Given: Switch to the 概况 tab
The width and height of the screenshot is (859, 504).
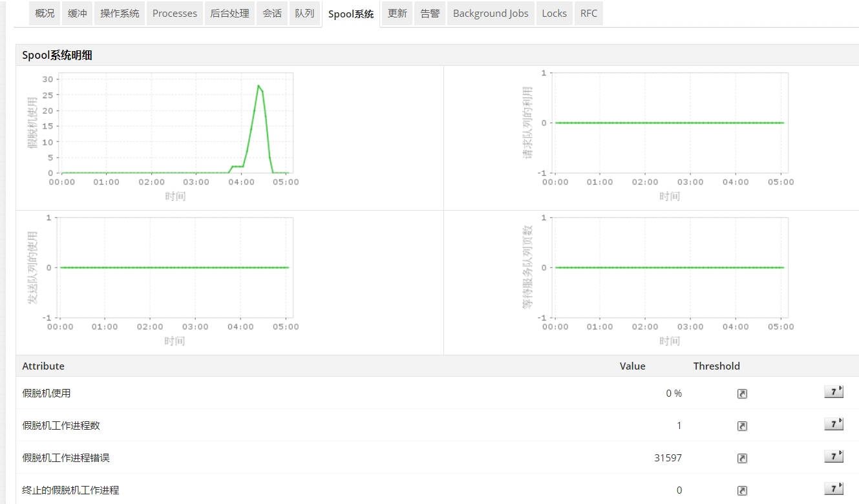Looking at the screenshot, I should coord(45,14).
